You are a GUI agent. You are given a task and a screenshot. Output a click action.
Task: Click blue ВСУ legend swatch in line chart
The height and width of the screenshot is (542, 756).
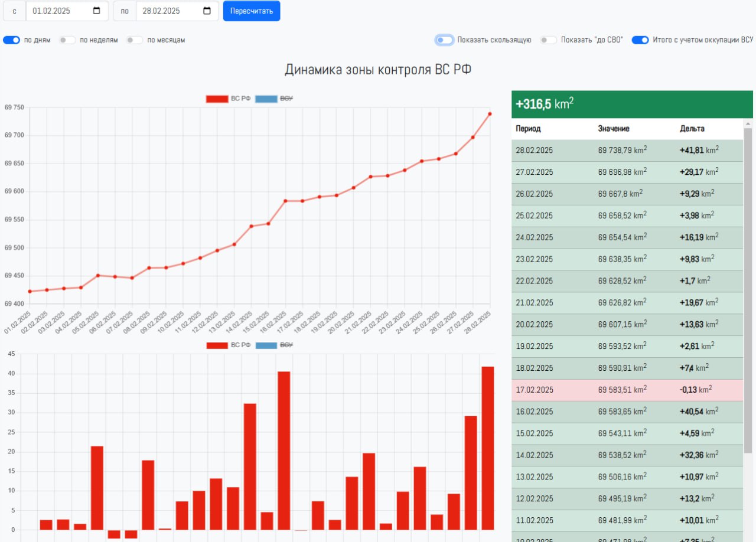[266, 99]
